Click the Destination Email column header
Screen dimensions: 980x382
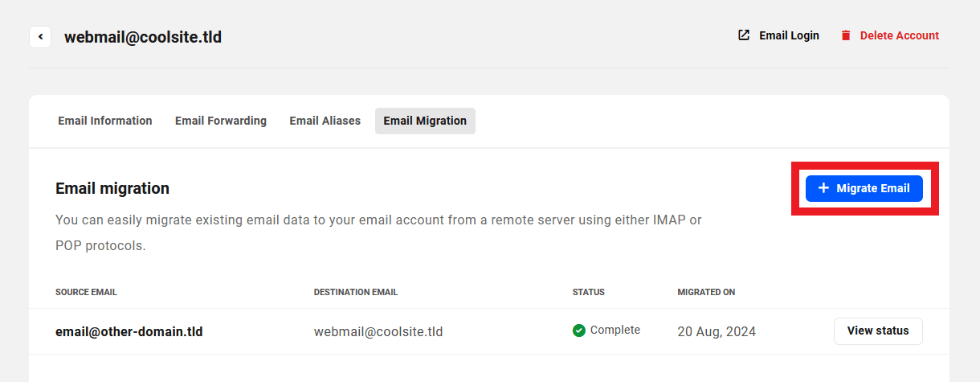tap(356, 292)
